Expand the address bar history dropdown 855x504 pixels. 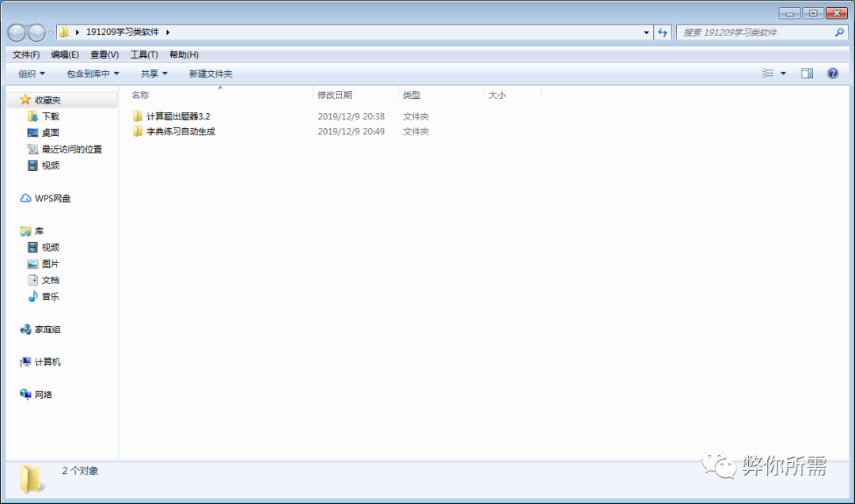point(647,32)
